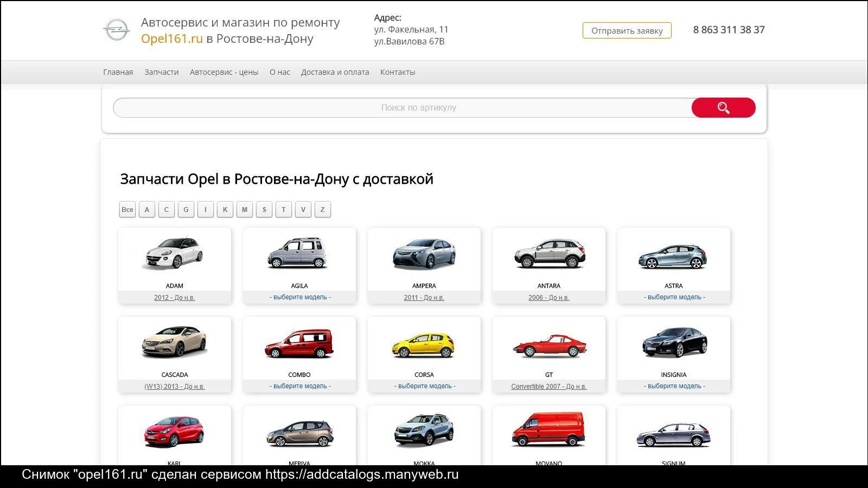Open the COMBO car image
The height and width of the screenshot is (488, 868).
pos(299,344)
